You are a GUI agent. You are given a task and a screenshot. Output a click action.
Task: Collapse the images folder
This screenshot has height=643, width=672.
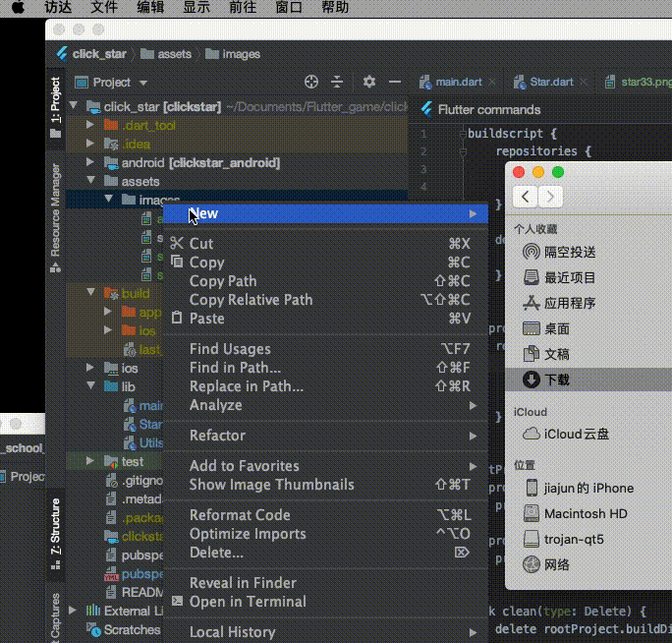[108, 199]
